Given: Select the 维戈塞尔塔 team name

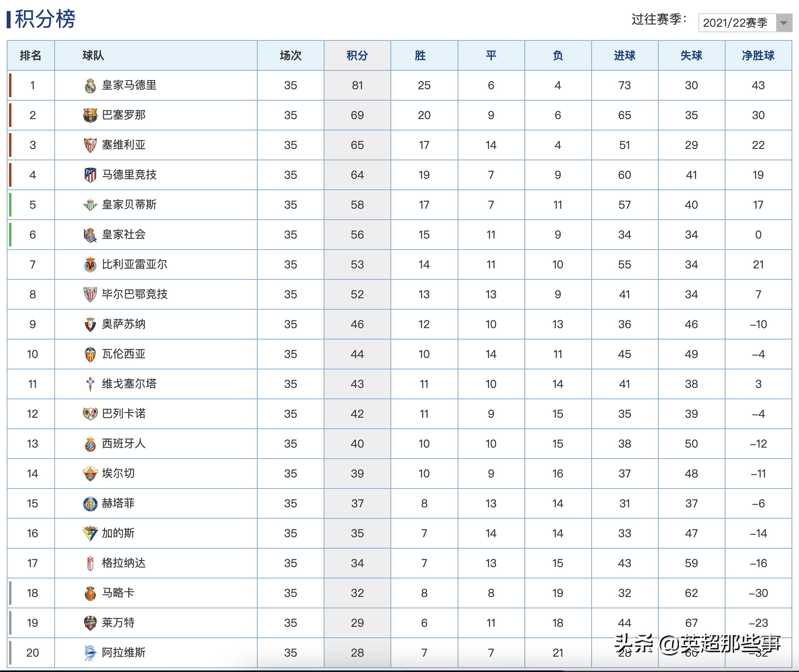Looking at the screenshot, I should coord(129,384).
